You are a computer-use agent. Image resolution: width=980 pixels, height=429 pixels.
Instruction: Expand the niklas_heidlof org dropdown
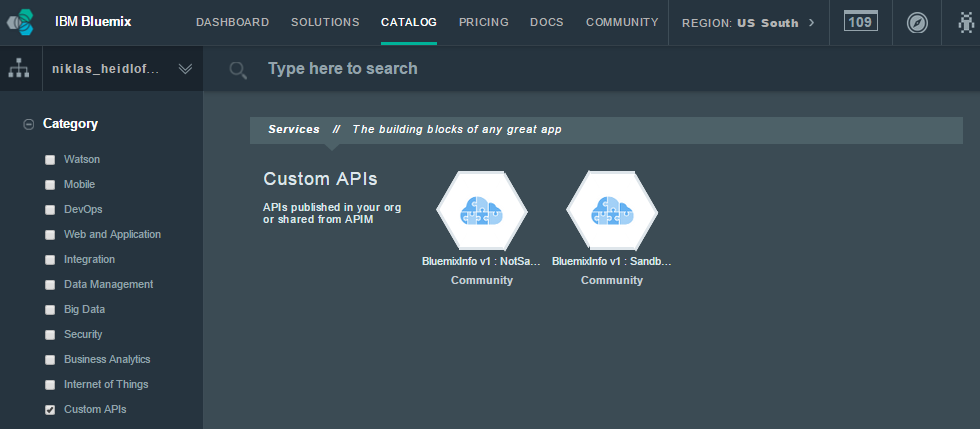coord(122,69)
